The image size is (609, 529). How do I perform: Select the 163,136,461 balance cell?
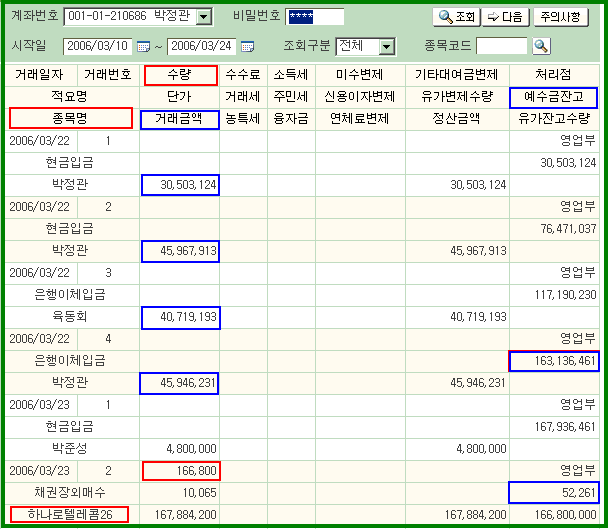point(553,360)
